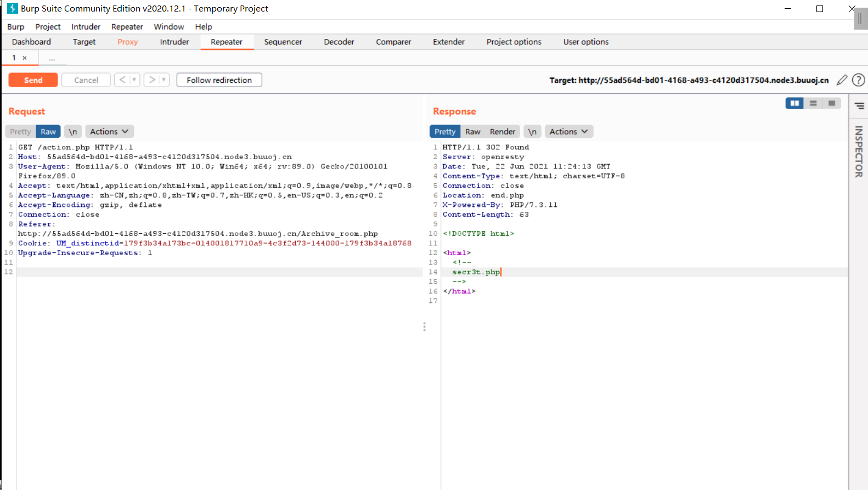The height and width of the screenshot is (490, 868).
Task: Open the Repeater menu in menu bar
Action: 127,26
